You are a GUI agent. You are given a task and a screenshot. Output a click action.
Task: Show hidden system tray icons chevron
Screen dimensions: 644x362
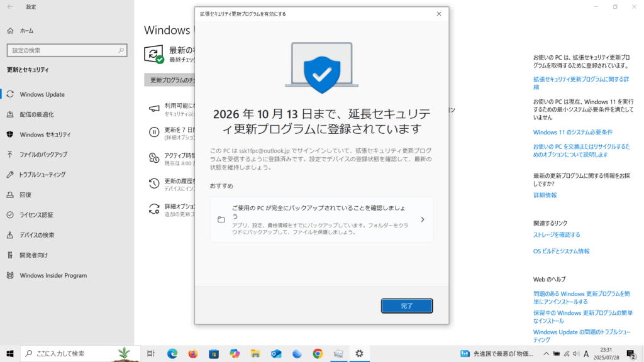tap(546, 353)
